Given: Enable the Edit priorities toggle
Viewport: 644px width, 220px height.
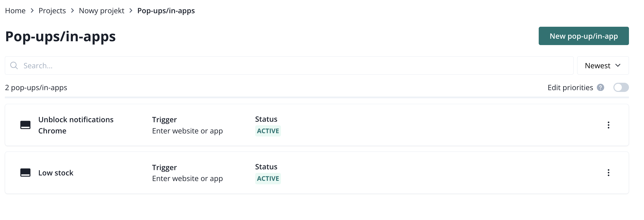Looking at the screenshot, I should point(621,88).
